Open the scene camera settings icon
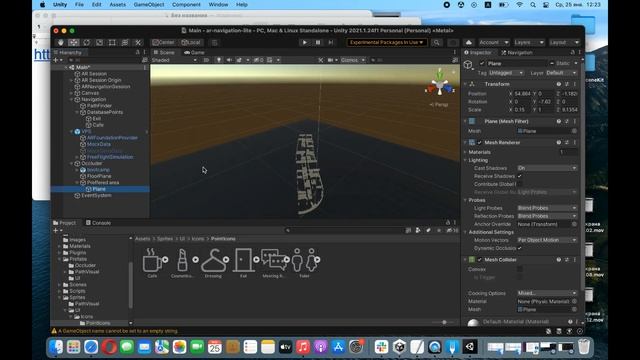Viewport: 640px width, 360px height. (331, 60)
